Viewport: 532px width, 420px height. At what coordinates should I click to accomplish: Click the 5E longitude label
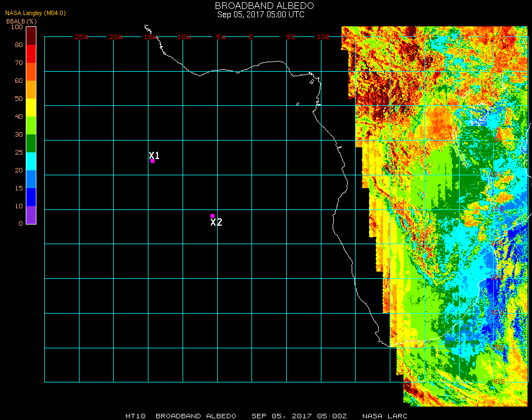(291, 37)
